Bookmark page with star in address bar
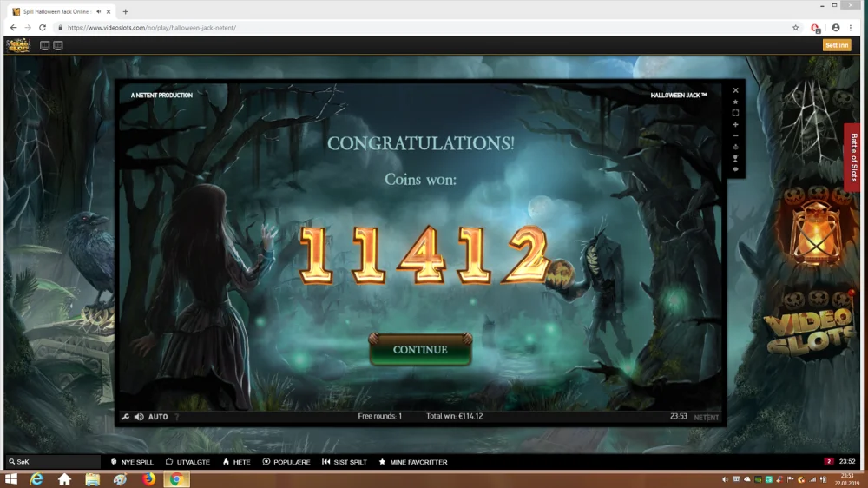 [795, 28]
